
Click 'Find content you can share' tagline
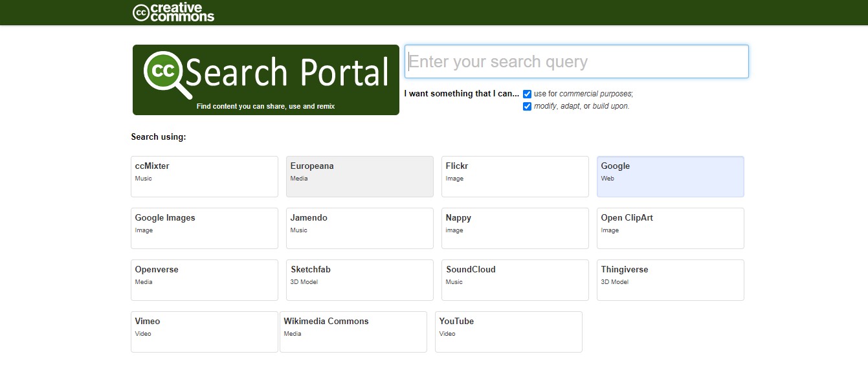point(266,106)
